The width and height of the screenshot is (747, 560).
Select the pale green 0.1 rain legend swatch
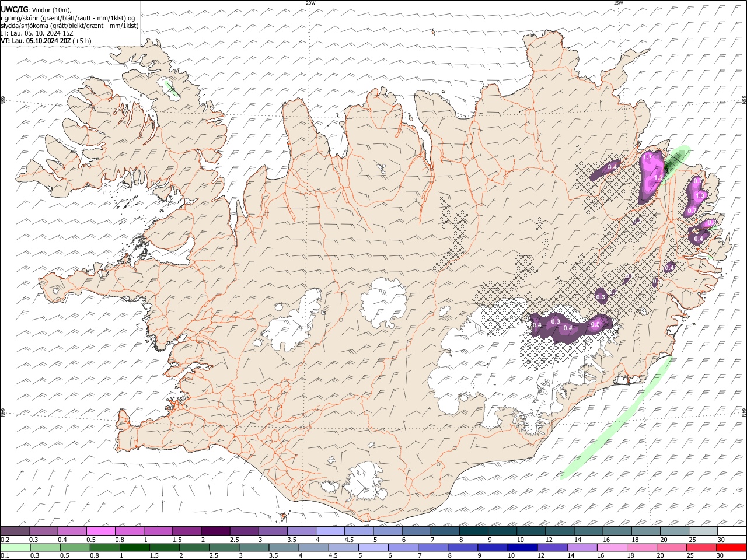click(x=15, y=548)
